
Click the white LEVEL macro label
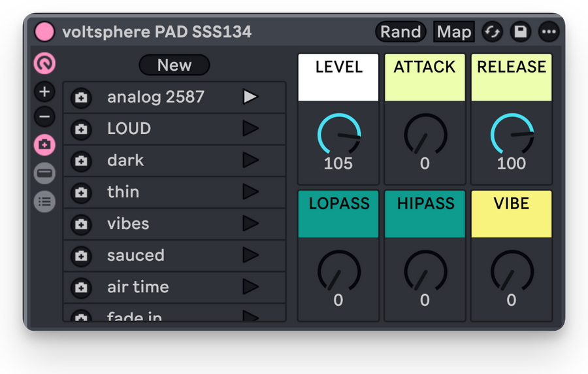(338, 77)
